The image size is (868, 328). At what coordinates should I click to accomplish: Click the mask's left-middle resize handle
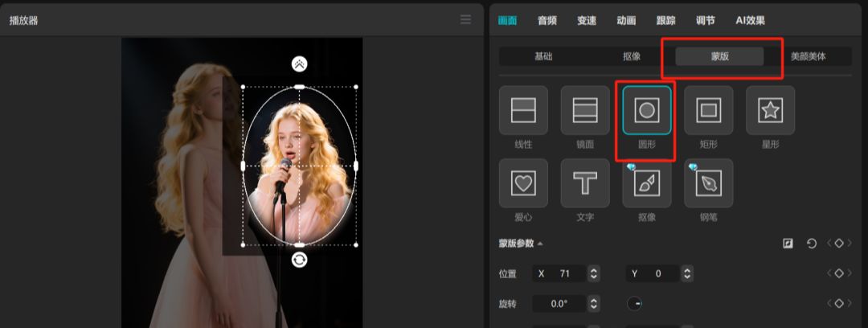coord(243,166)
